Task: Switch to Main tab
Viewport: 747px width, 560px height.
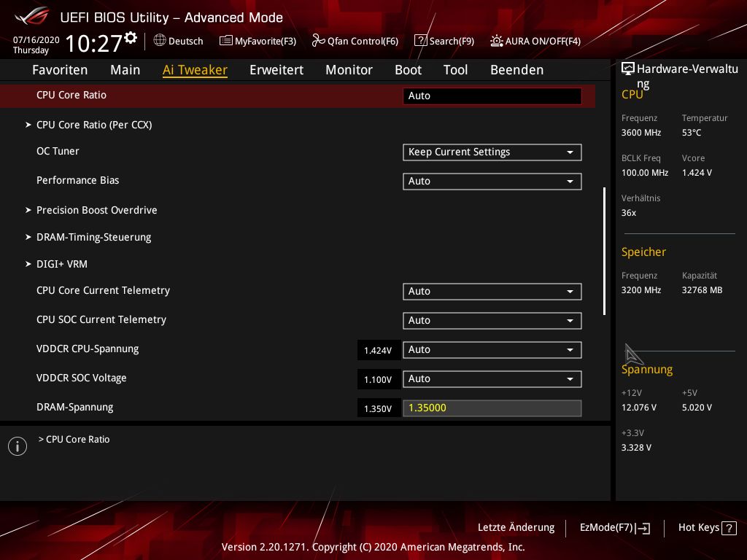Action: tap(125, 70)
